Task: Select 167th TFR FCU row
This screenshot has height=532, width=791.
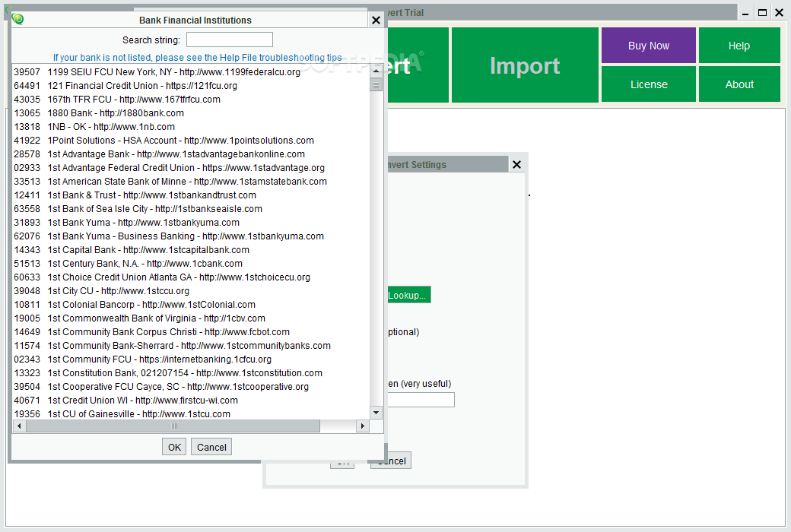Action: click(191, 99)
